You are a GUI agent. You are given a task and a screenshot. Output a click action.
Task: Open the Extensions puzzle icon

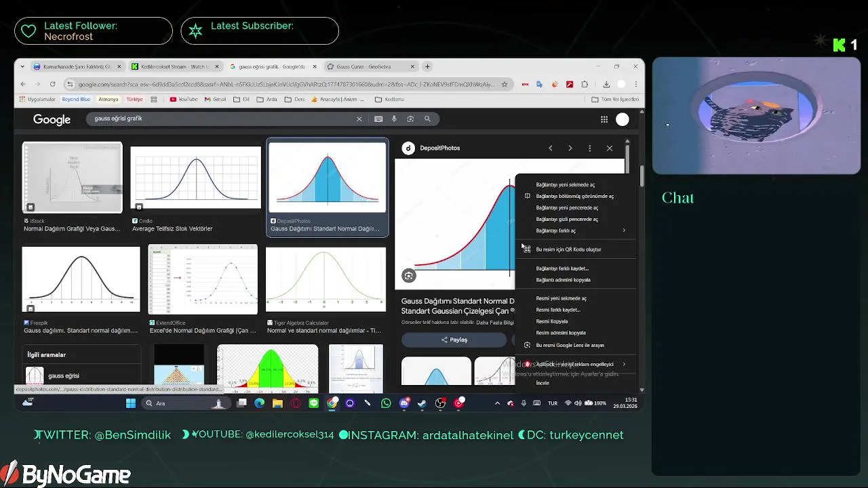[x=584, y=84]
